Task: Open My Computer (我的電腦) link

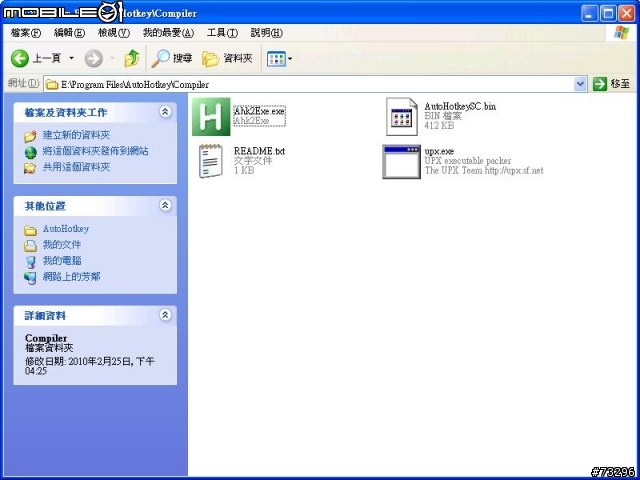Action: (x=62, y=260)
